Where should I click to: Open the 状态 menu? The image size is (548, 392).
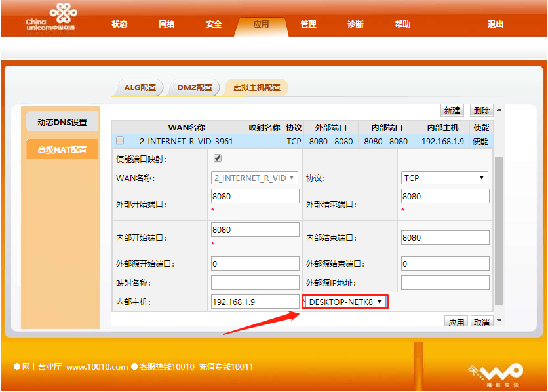(119, 24)
